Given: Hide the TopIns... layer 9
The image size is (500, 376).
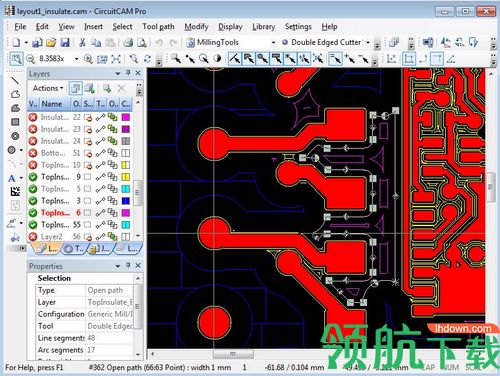Looking at the screenshot, I should click(33, 177).
